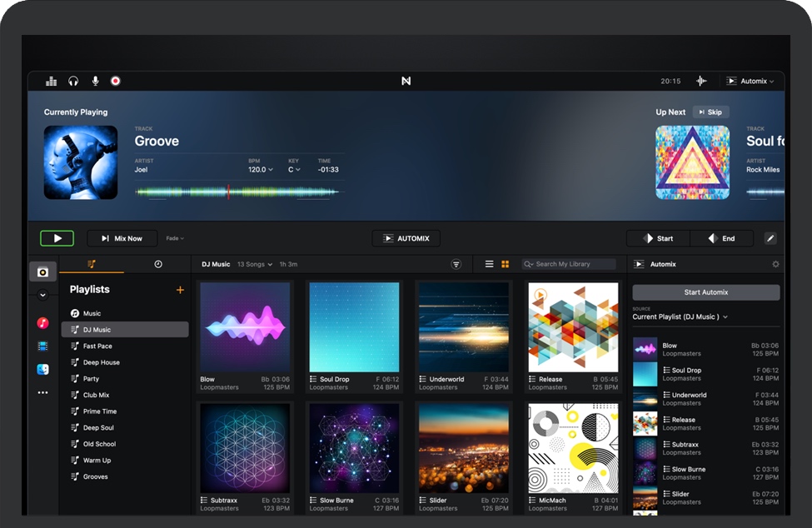Open the Automix mode dropdown at top right
The width and height of the screenshot is (812, 528).
pos(750,82)
